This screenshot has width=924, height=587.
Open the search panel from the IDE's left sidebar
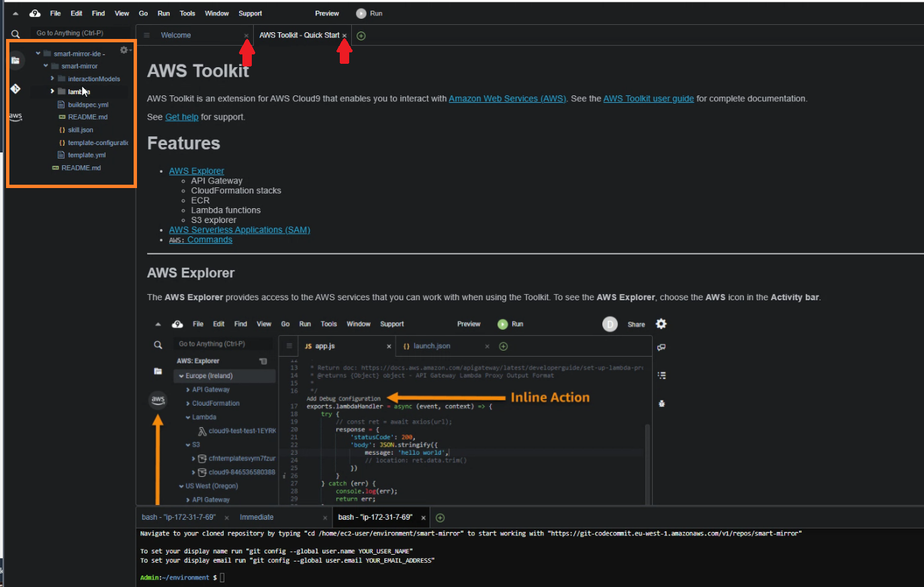tap(15, 34)
